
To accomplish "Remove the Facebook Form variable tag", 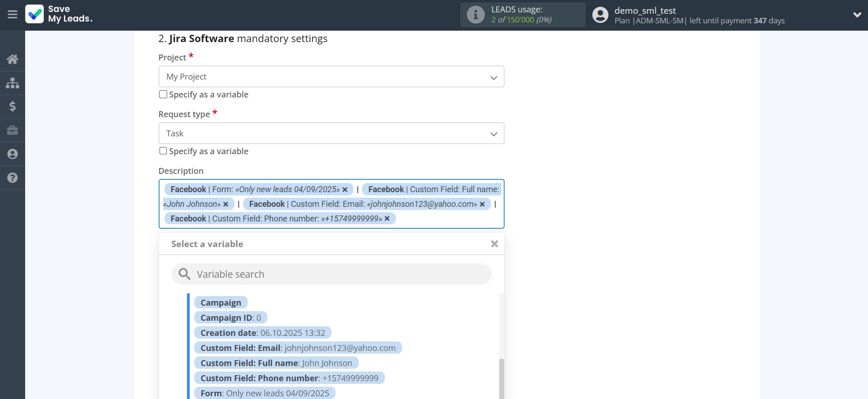I will 345,189.
